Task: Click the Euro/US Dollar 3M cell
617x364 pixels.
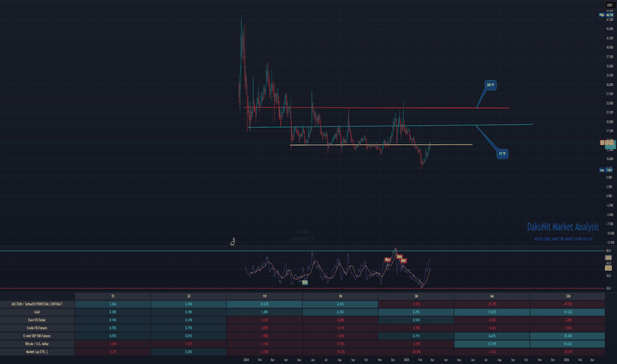Action: (416, 320)
